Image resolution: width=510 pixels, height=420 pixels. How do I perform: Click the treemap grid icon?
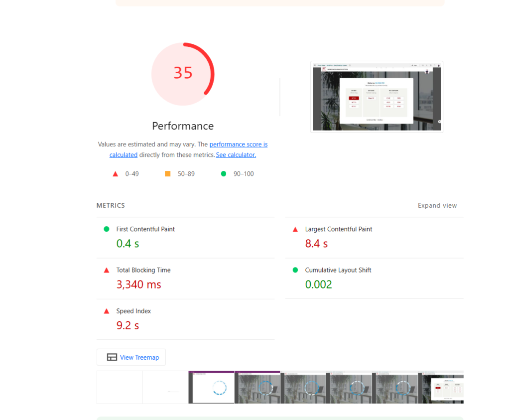(112, 357)
